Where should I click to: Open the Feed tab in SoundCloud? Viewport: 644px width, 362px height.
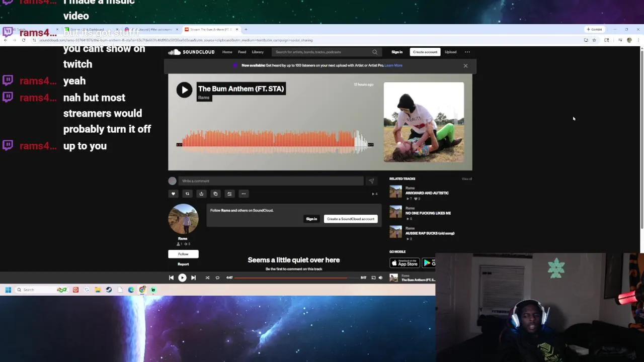point(242,52)
